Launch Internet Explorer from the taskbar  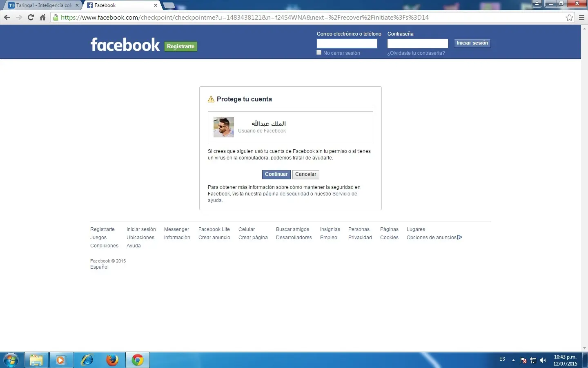[x=87, y=360]
